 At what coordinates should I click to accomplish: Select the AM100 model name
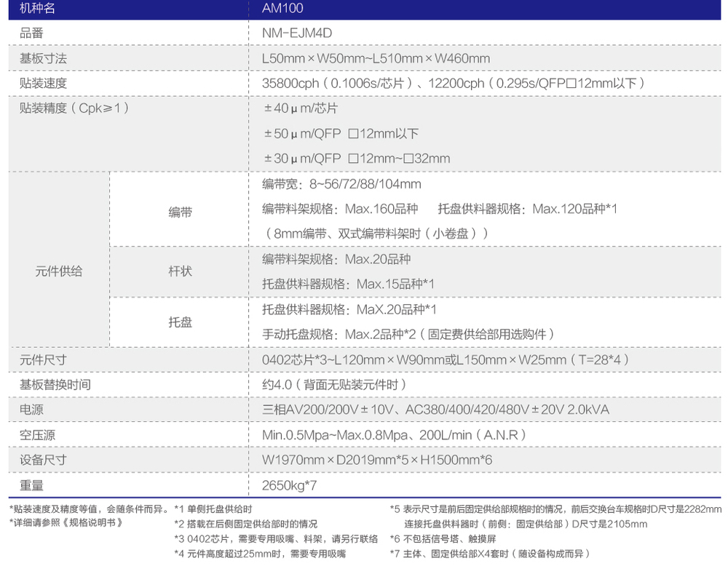[x=282, y=9]
